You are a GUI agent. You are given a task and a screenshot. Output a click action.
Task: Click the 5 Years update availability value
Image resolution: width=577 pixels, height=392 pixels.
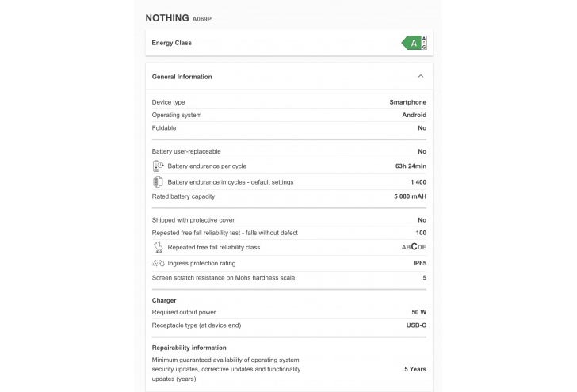415,369
